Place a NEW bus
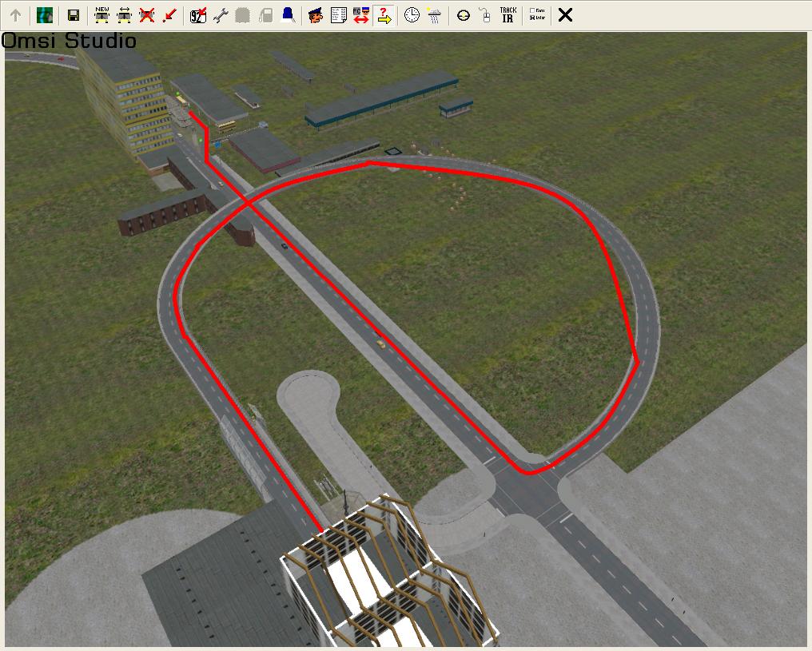Viewport: 812px width, 651px height. tap(102, 15)
